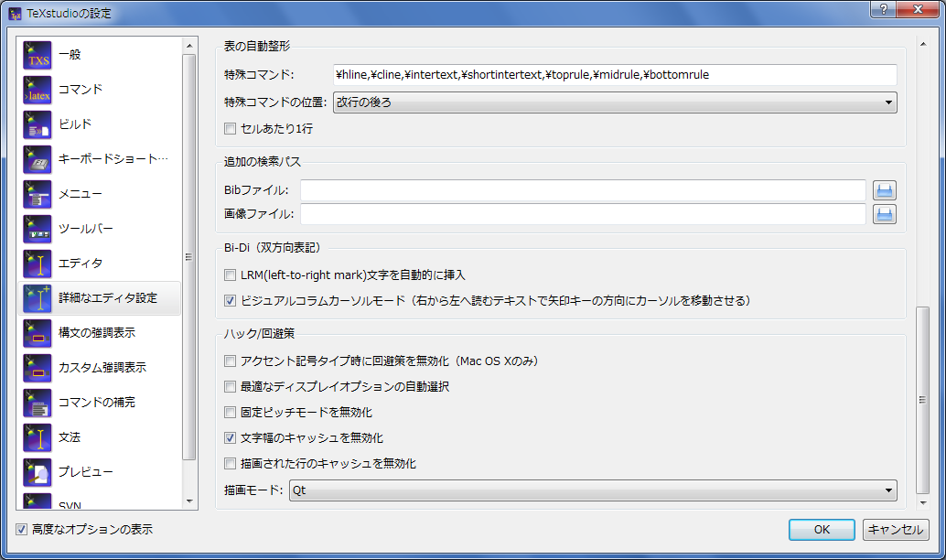Click the エディタ category icon

(38, 264)
